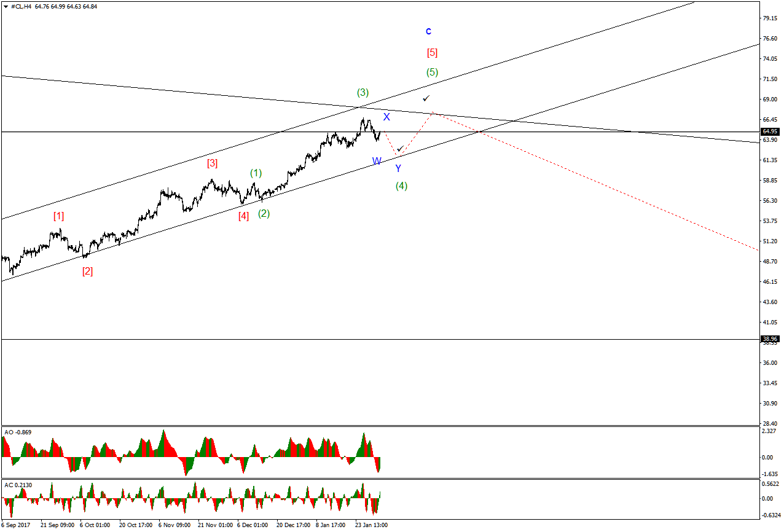Click the 6 Nov 09:00 time label
The image size is (784, 532).
(174, 525)
